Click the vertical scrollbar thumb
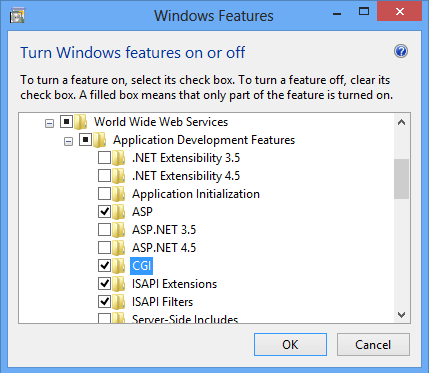This screenshot has height=373, width=429. 402,179
